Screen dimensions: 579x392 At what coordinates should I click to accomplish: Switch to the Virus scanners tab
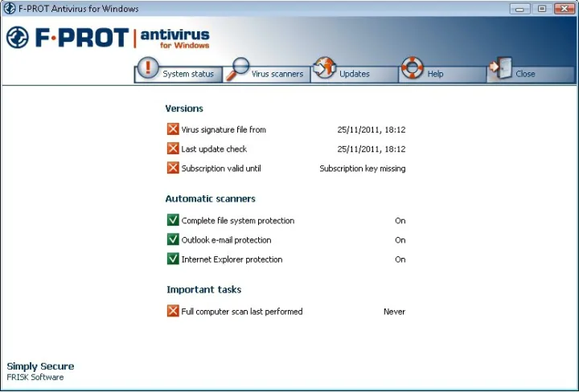[277, 74]
